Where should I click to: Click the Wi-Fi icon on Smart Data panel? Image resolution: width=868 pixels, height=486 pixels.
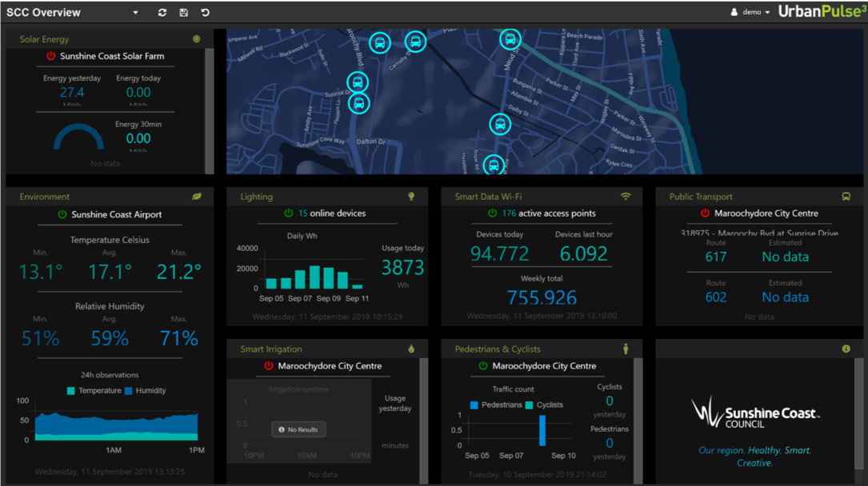coord(626,196)
